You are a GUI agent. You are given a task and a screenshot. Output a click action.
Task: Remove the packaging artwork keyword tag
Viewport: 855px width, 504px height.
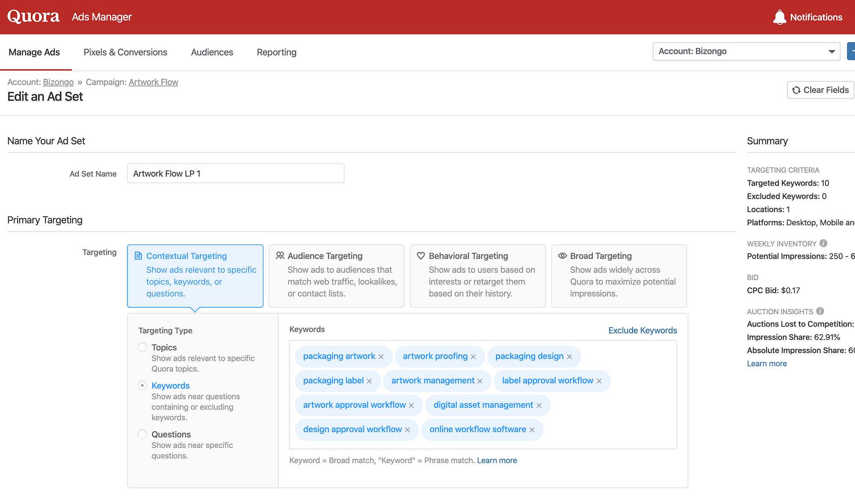point(381,356)
